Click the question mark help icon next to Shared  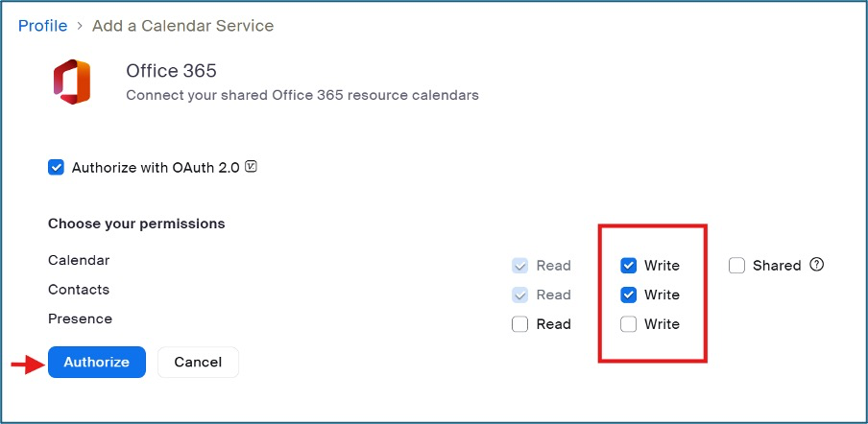(x=817, y=265)
